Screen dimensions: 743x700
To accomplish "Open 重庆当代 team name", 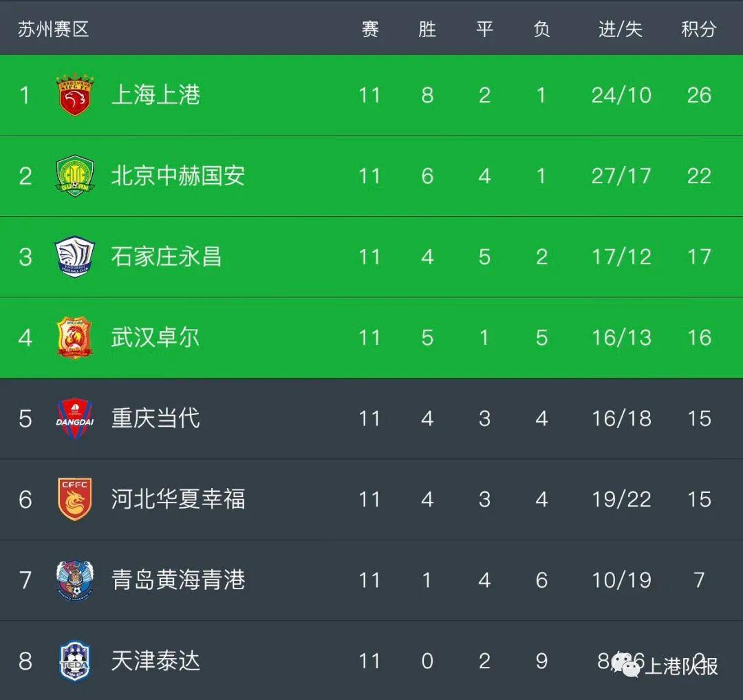I will coord(156,418).
